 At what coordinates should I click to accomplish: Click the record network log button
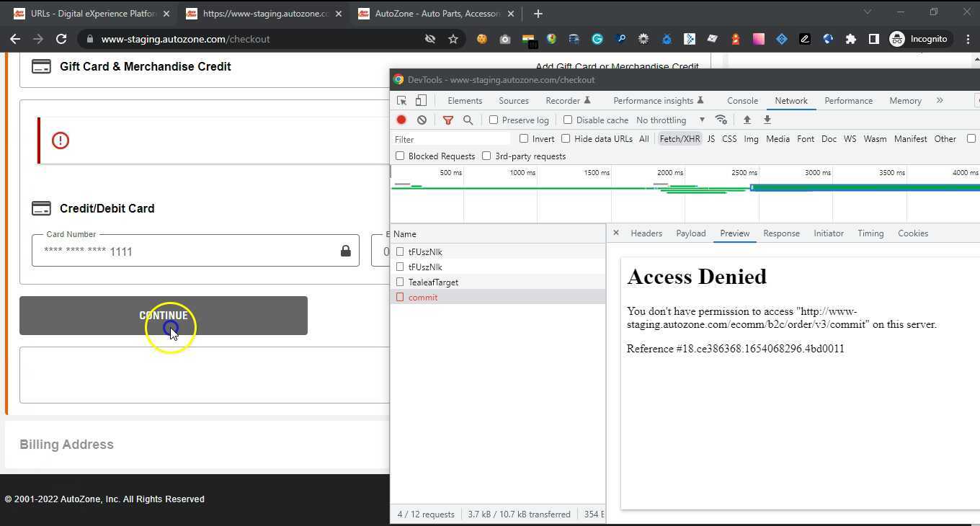[401, 120]
